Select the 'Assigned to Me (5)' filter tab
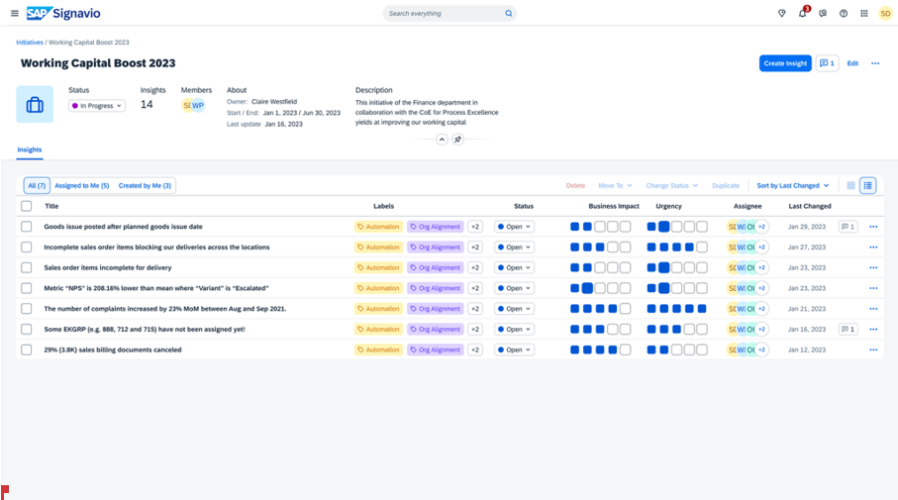The height and width of the screenshot is (500, 898). tap(82, 185)
